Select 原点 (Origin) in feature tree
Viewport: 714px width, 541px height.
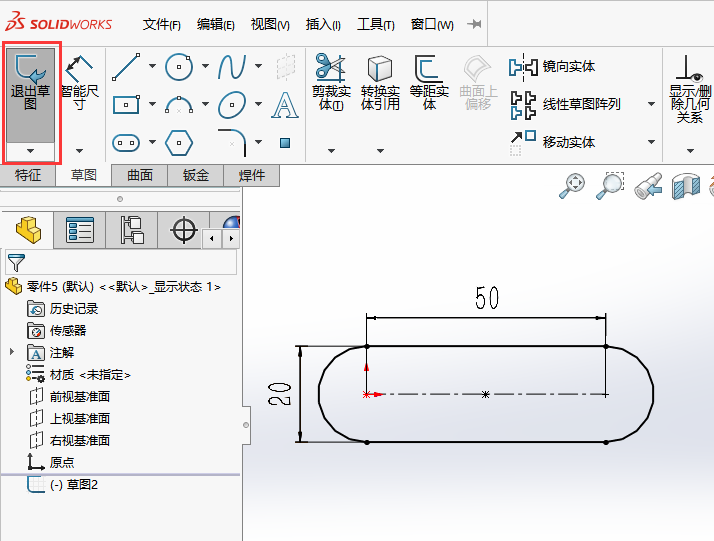coord(51,462)
